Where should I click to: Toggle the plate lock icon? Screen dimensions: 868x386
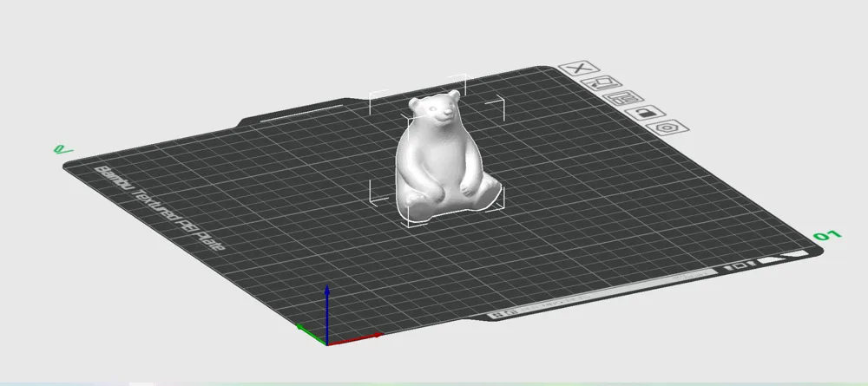click(x=646, y=114)
